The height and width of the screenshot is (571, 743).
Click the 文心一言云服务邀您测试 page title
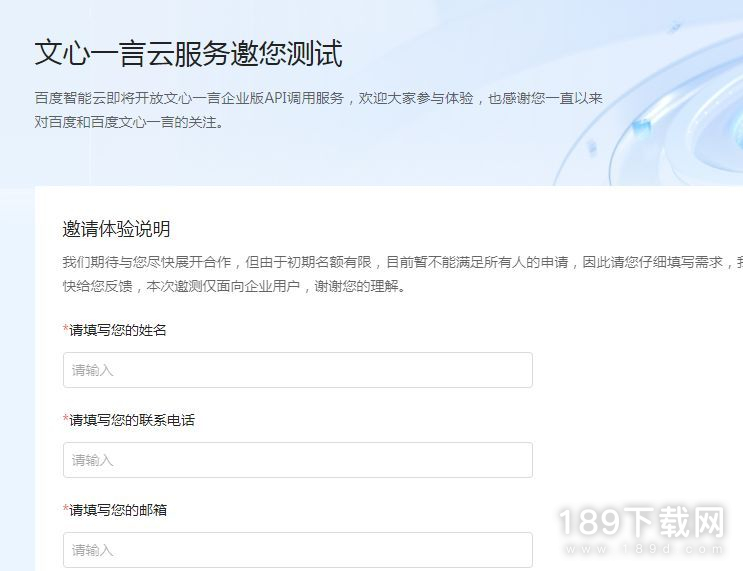coord(189,53)
